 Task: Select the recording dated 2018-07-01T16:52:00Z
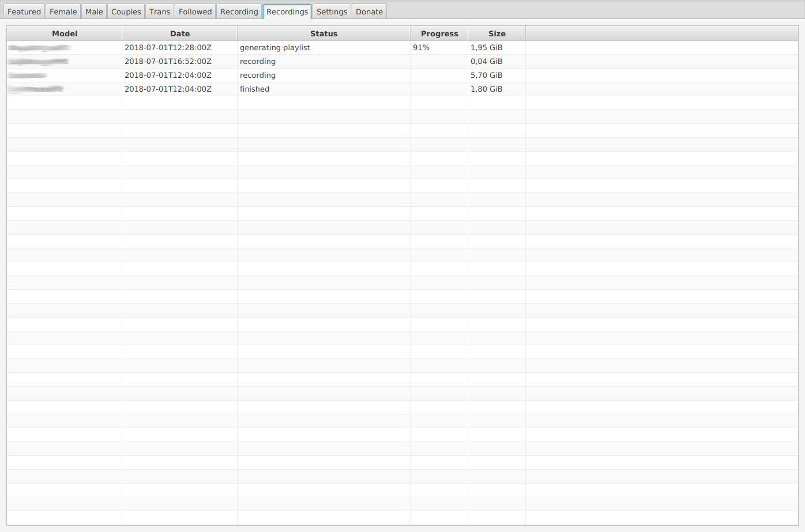point(168,62)
